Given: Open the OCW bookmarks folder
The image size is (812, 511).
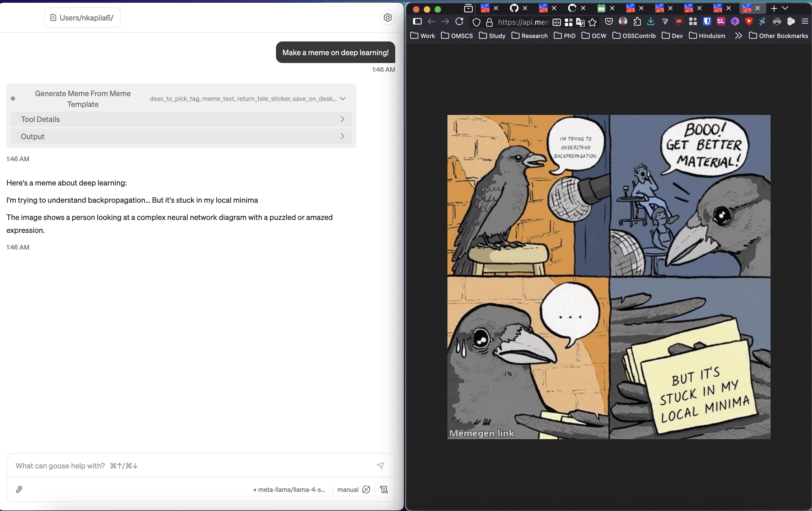Looking at the screenshot, I should click(x=594, y=36).
